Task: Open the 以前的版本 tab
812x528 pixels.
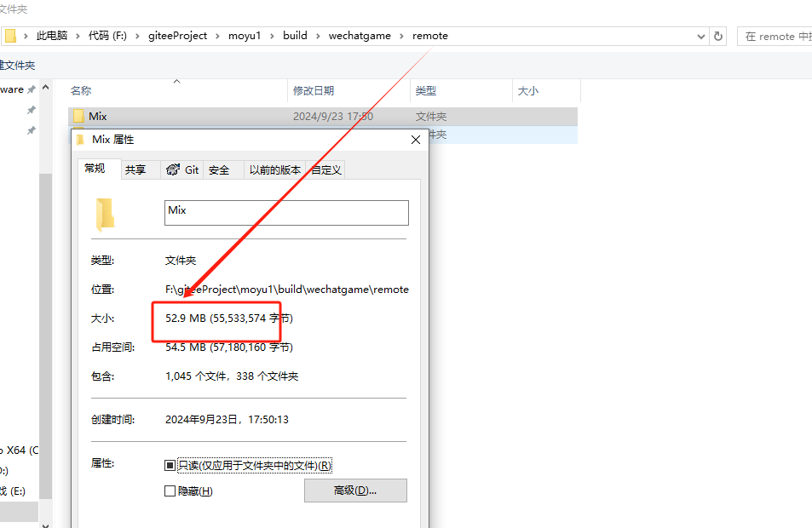Action: [275, 169]
